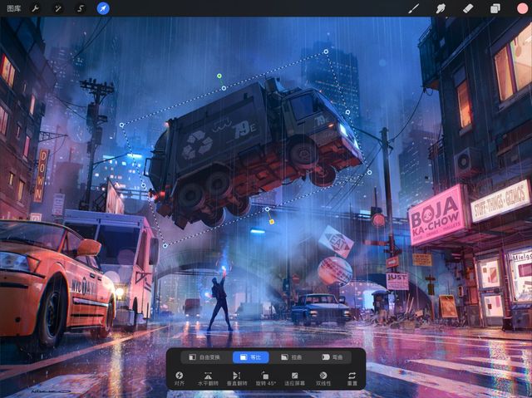Toggle 对齐 snapping option
The image size is (532, 398).
pos(180,378)
